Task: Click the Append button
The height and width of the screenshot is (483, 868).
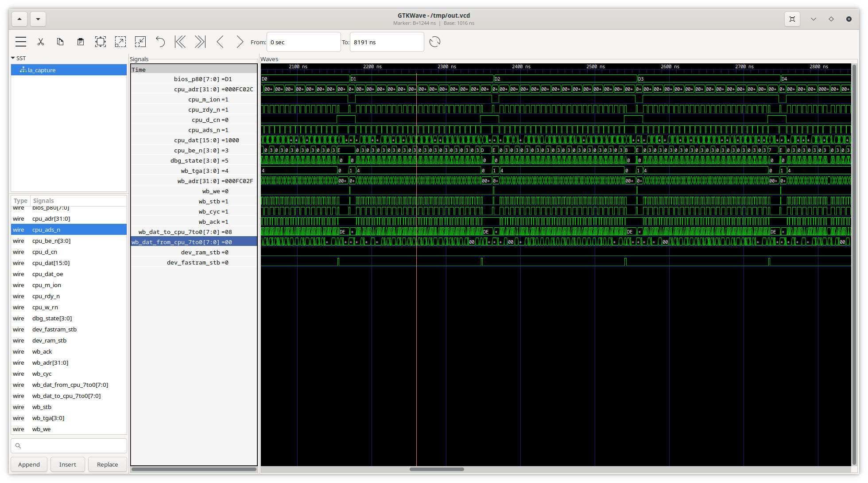Action: tap(29, 464)
